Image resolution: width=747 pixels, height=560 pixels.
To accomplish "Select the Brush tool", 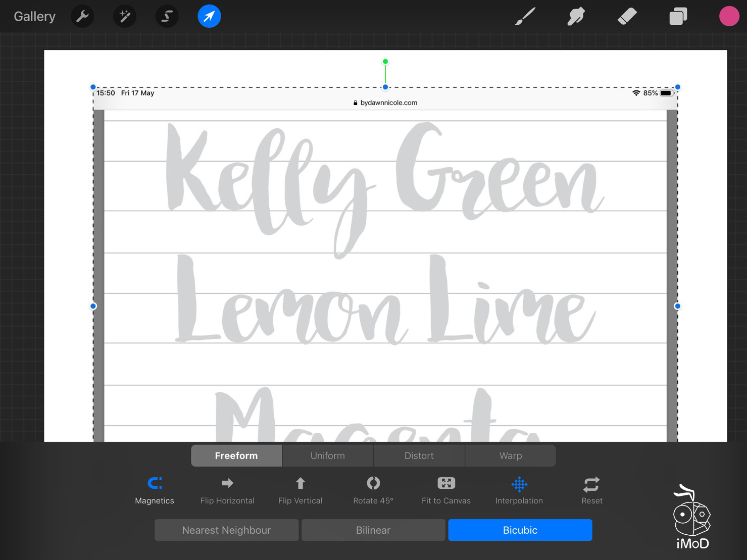I will pyautogui.click(x=525, y=17).
